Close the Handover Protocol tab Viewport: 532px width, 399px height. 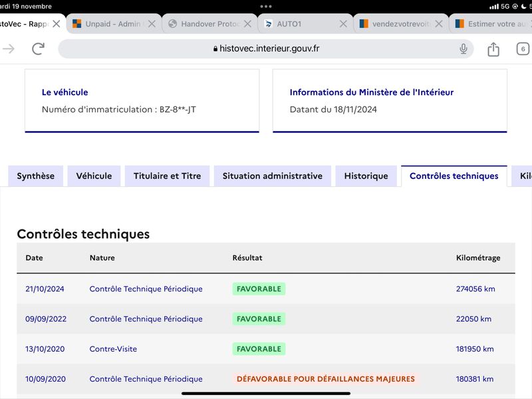pos(247,24)
